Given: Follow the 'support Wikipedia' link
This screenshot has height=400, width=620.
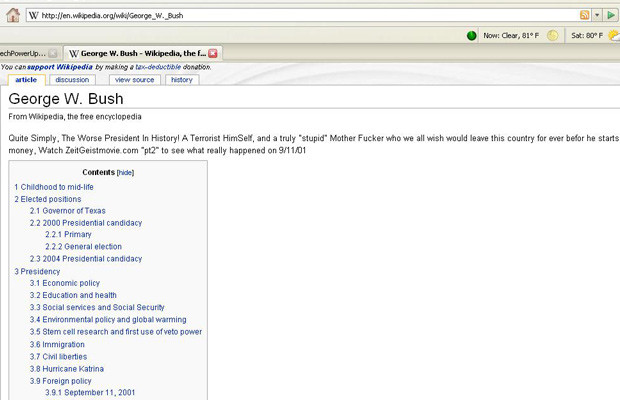Looking at the screenshot, I should [60, 67].
